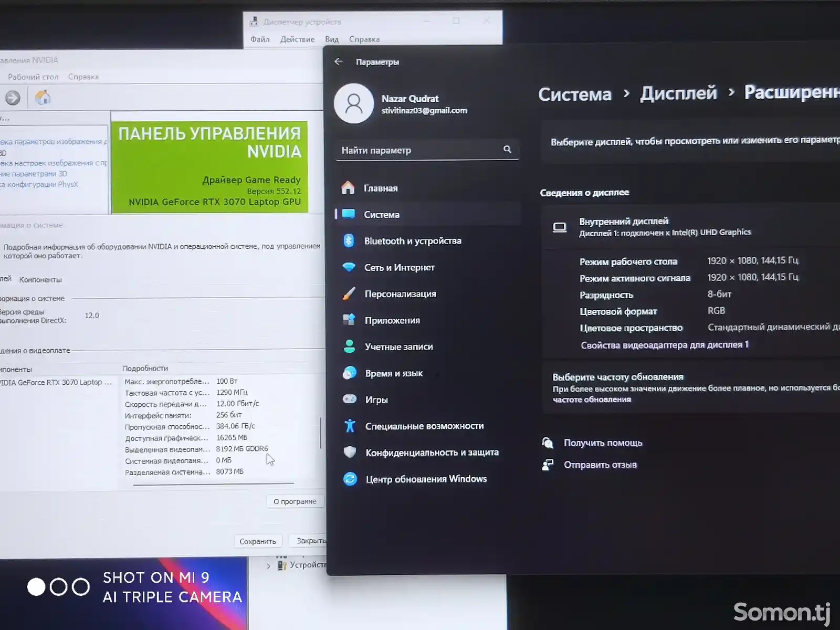Image resolution: width=840 pixels, height=630 pixels.
Task: Click the vertical scrollbar beside GPU details
Action: click(321, 433)
